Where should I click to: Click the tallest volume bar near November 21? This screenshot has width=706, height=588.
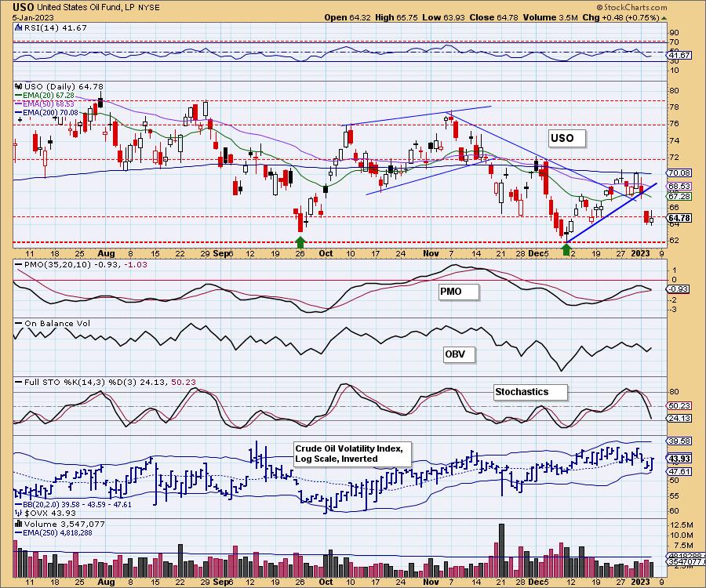[501, 550]
